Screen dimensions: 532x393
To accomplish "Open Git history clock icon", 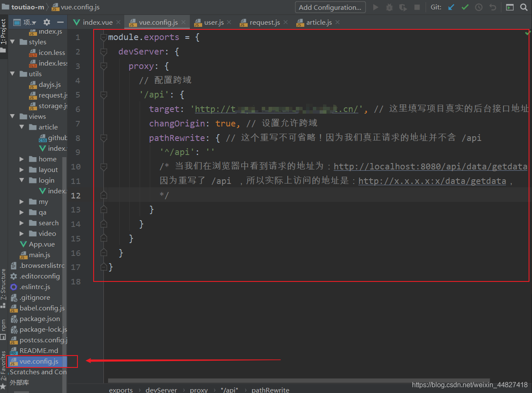I will tap(479, 7).
